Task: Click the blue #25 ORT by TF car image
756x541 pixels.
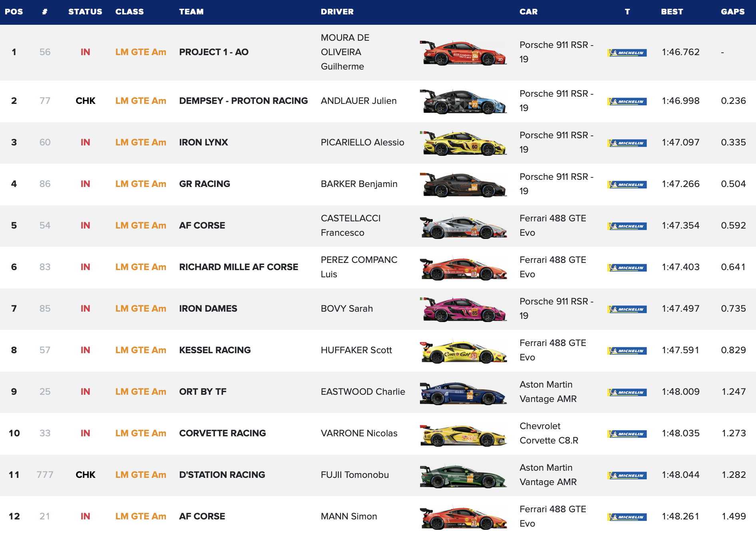Action: [463, 392]
